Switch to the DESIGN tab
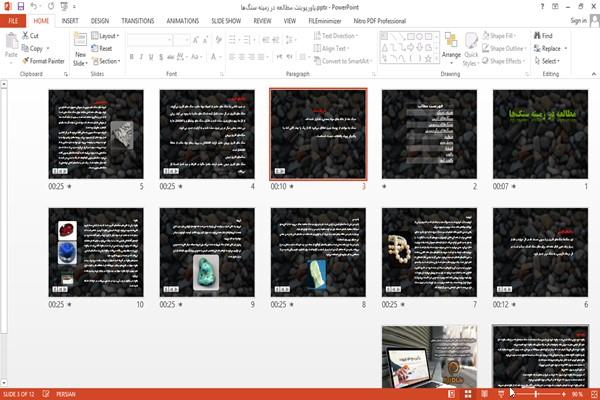The height and width of the screenshot is (400, 600). click(x=100, y=21)
